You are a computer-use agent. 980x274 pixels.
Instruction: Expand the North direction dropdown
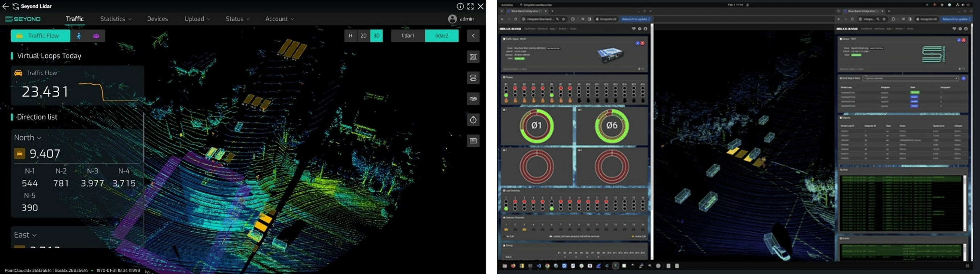[27, 138]
